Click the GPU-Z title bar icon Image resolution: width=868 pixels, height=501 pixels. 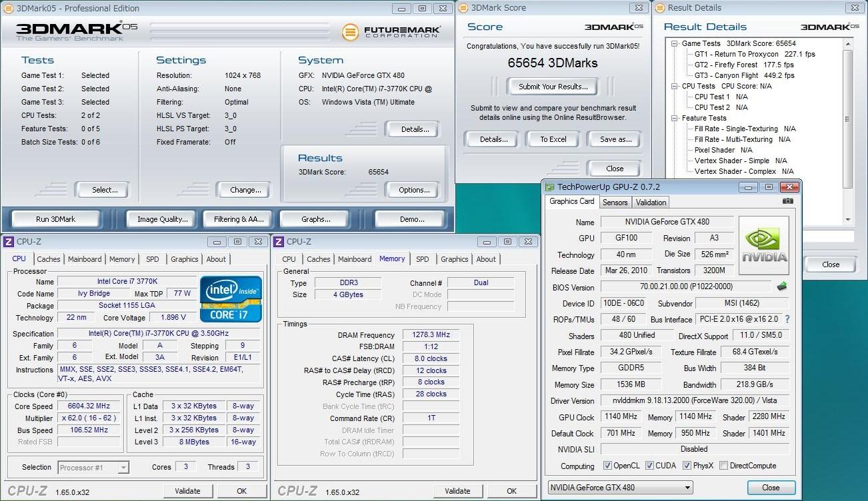tap(550, 188)
